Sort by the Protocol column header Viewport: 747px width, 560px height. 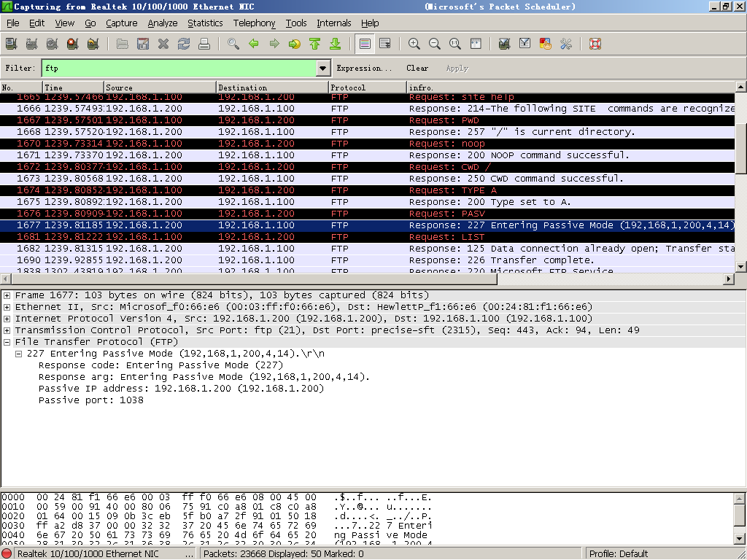tap(368, 87)
